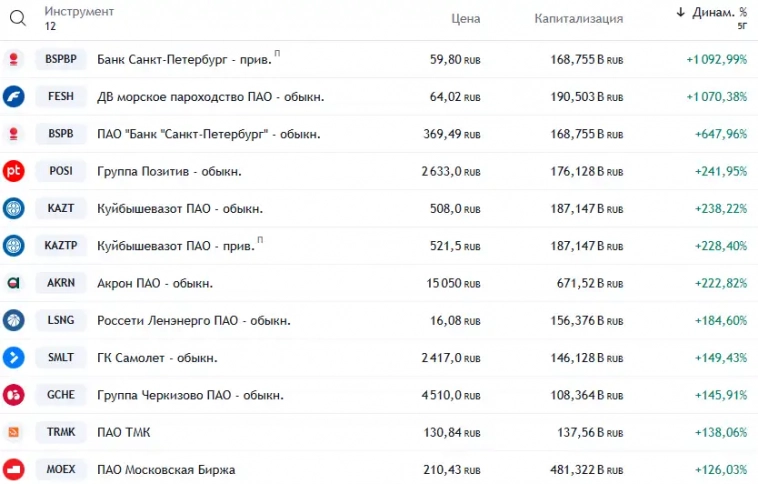758x484 pixels.
Task: Click the search magnifier icon
Action: pos(18,18)
